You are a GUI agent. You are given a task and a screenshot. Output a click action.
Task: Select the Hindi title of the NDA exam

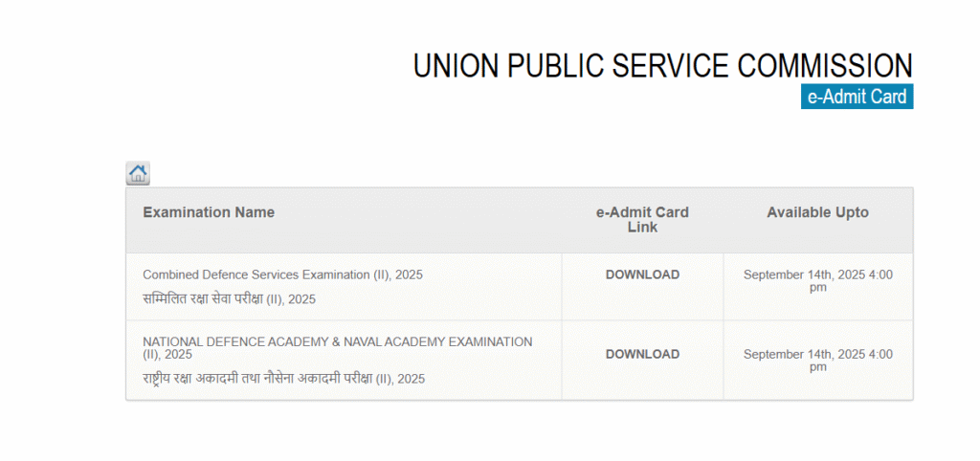(x=283, y=379)
